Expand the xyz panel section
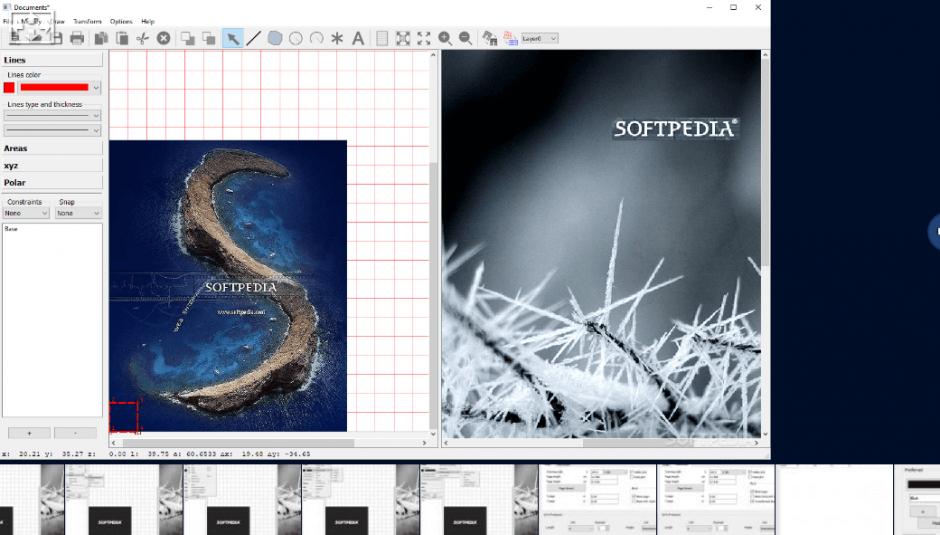 52,166
